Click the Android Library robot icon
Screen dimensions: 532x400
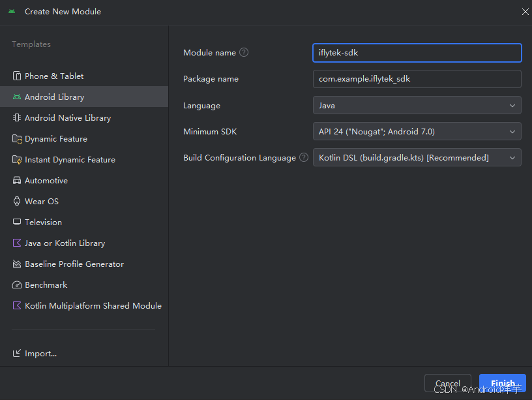point(17,97)
